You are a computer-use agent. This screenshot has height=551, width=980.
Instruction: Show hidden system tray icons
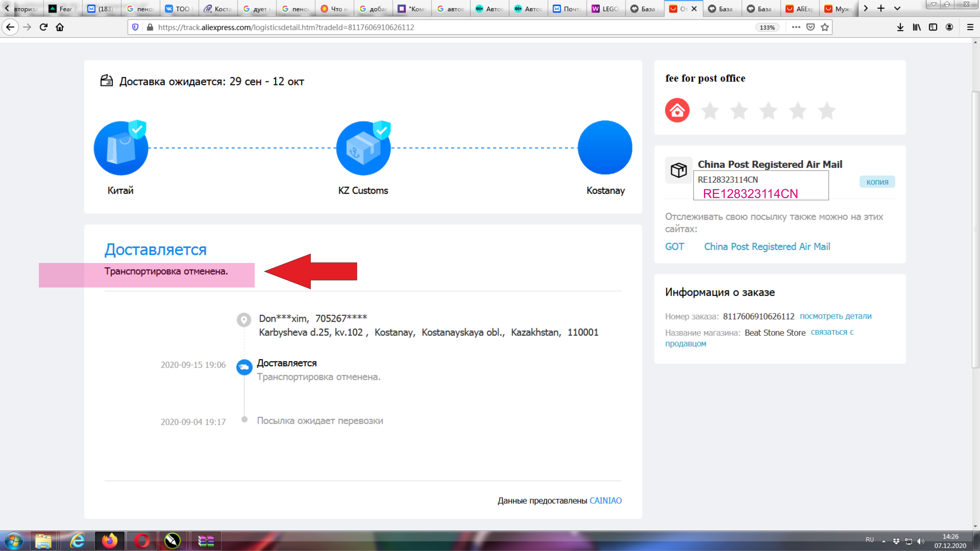(884, 541)
